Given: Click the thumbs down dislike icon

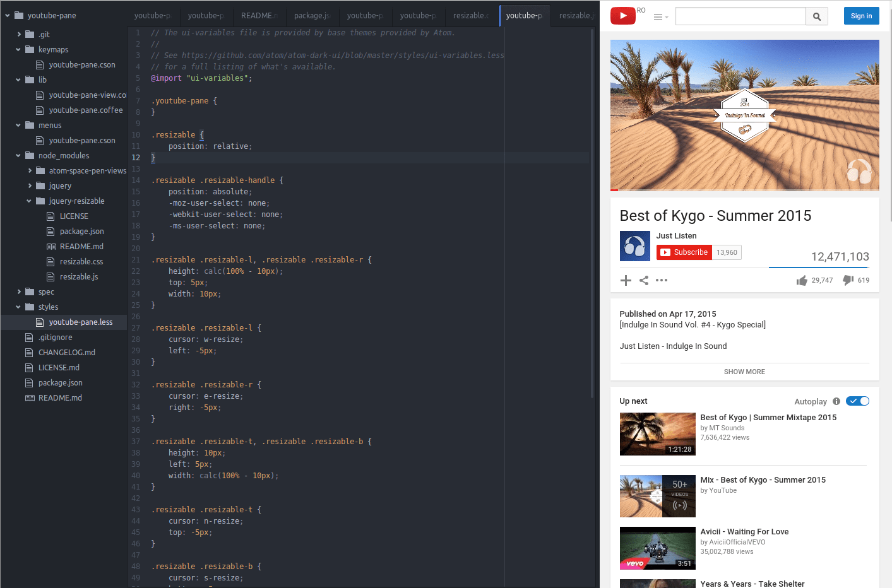Looking at the screenshot, I should (x=848, y=280).
